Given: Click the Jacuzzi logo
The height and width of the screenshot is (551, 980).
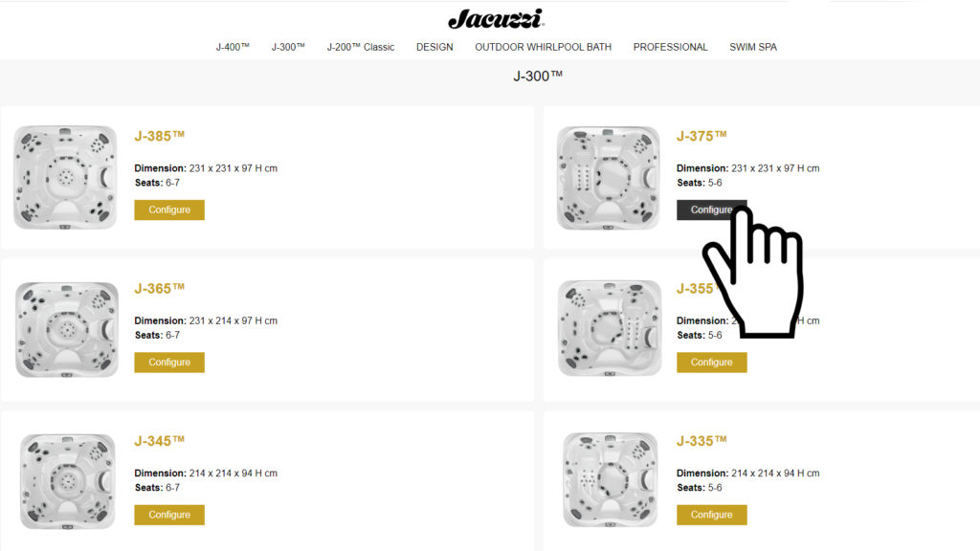Looking at the screenshot, I should click(495, 18).
